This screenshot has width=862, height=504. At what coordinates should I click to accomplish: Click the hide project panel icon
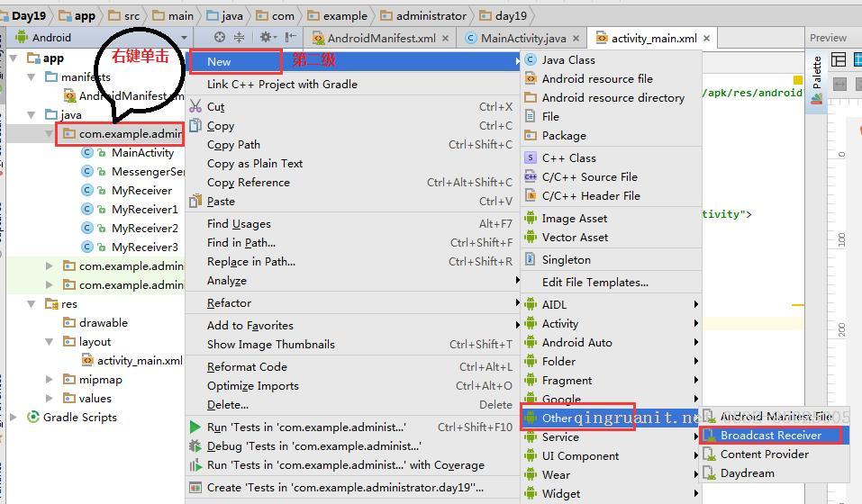click(x=290, y=37)
